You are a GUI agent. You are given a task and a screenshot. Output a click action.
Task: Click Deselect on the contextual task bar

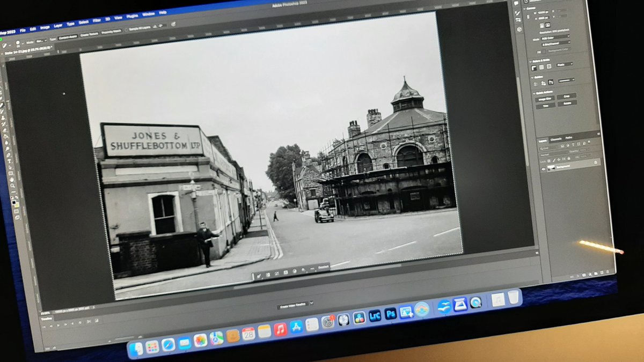coord(323,267)
